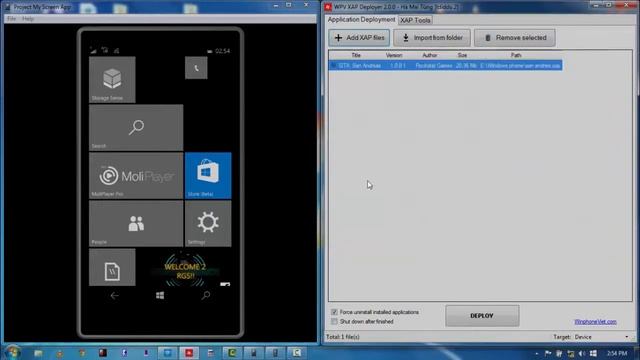The height and width of the screenshot is (360, 640).
Task: Open the Windows Start orb
Action: tap(12, 352)
